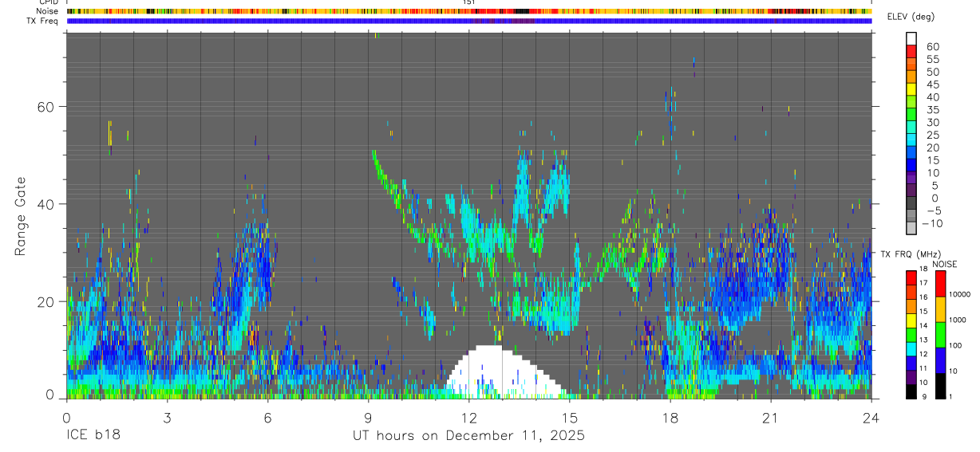Select the black bottom segment of TX FRQ colorbar
980x452 pixels.
click(911, 391)
